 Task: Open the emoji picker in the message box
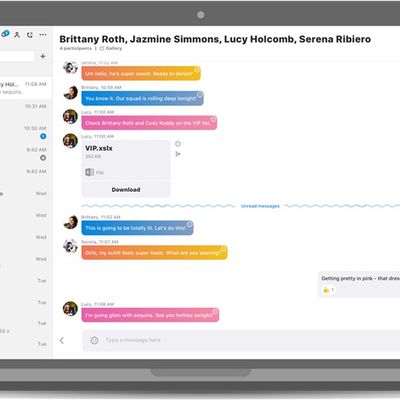click(x=94, y=340)
